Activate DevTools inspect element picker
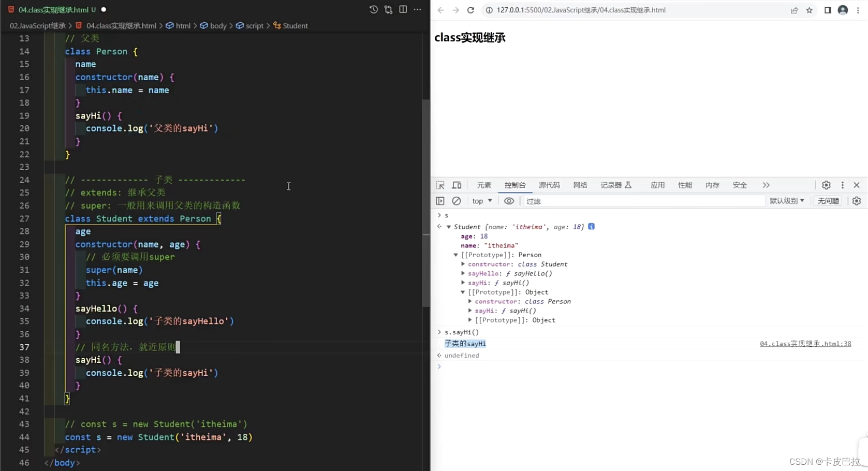The width and height of the screenshot is (868, 471). click(x=440, y=185)
